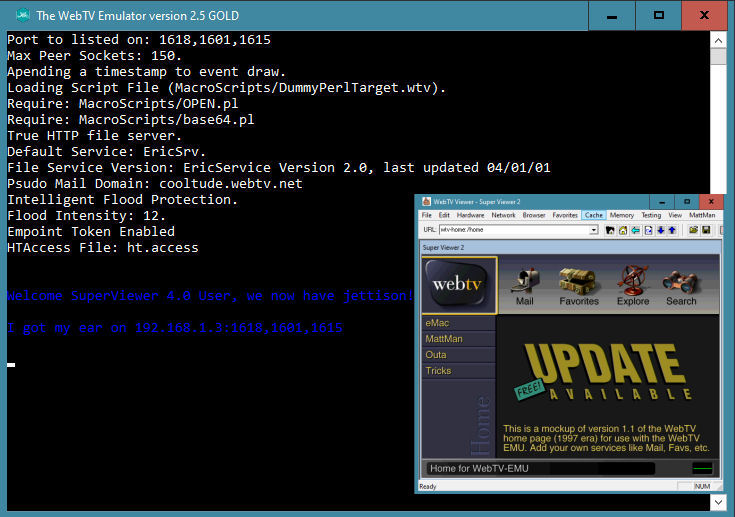Click 'Max Peer Sockets: 150.' console line
The image size is (735, 517).
point(94,56)
